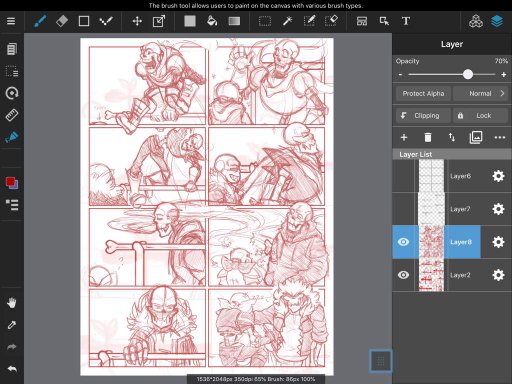Choose the Magic Wand selection tool
Viewport: 512px width, 384px height.
coord(287,21)
